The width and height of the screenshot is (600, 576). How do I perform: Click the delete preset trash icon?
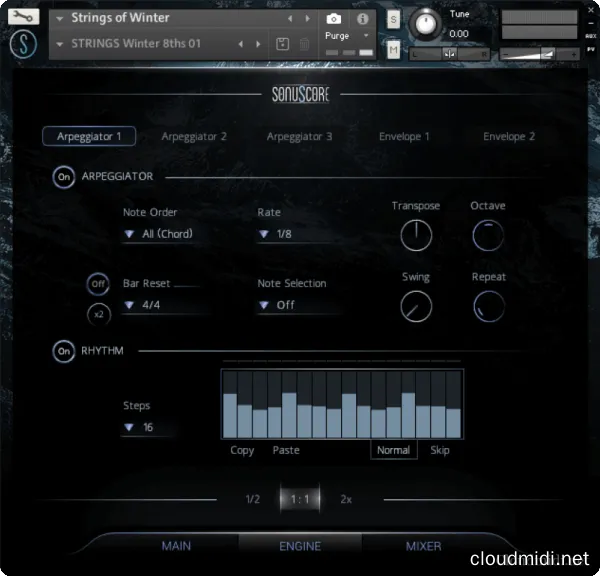pos(304,44)
